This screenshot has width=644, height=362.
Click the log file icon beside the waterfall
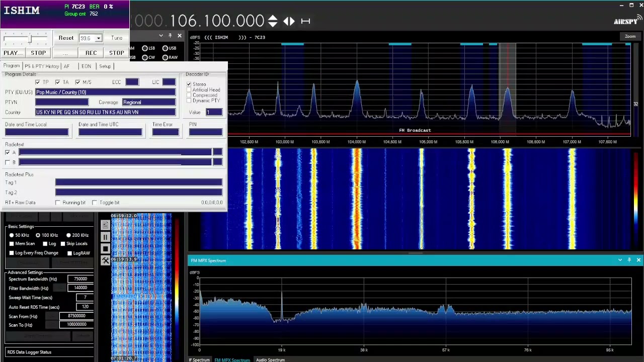[x=105, y=225]
